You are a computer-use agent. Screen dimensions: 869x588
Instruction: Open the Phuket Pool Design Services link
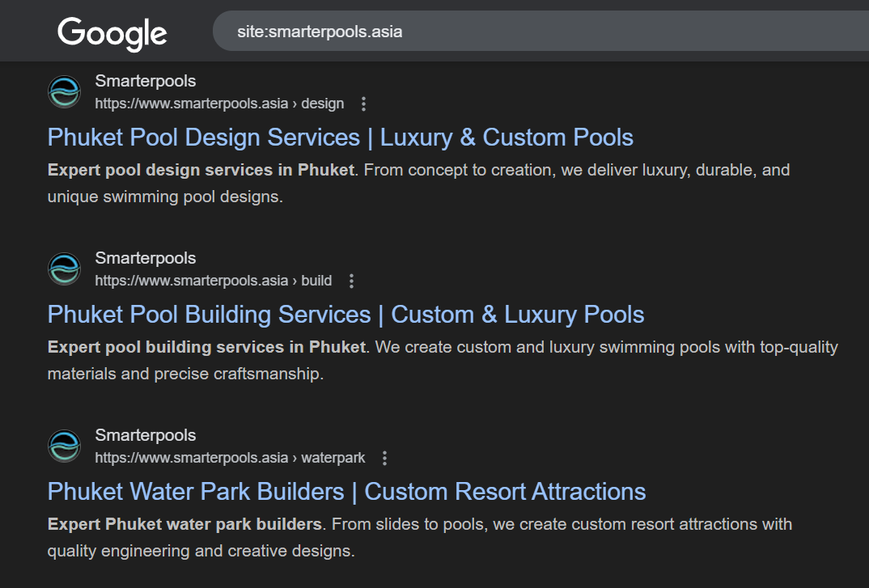tap(340, 137)
